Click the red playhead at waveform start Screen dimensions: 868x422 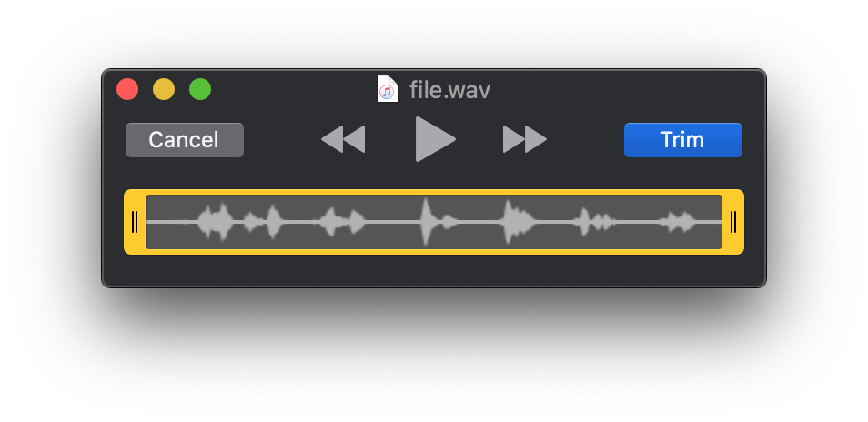[x=146, y=222]
